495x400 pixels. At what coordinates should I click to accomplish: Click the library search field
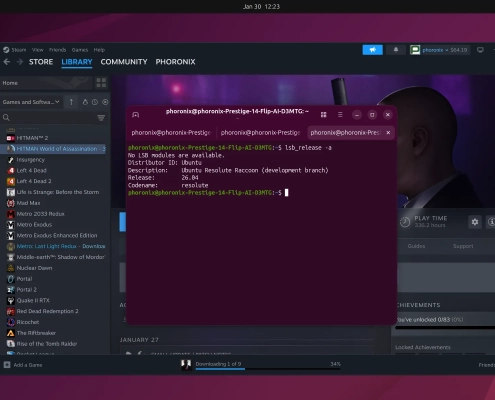(53, 118)
